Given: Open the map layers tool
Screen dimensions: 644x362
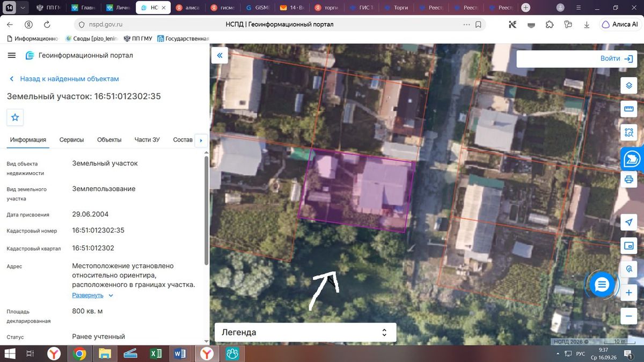Looking at the screenshot, I should pyautogui.click(x=629, y=86).
